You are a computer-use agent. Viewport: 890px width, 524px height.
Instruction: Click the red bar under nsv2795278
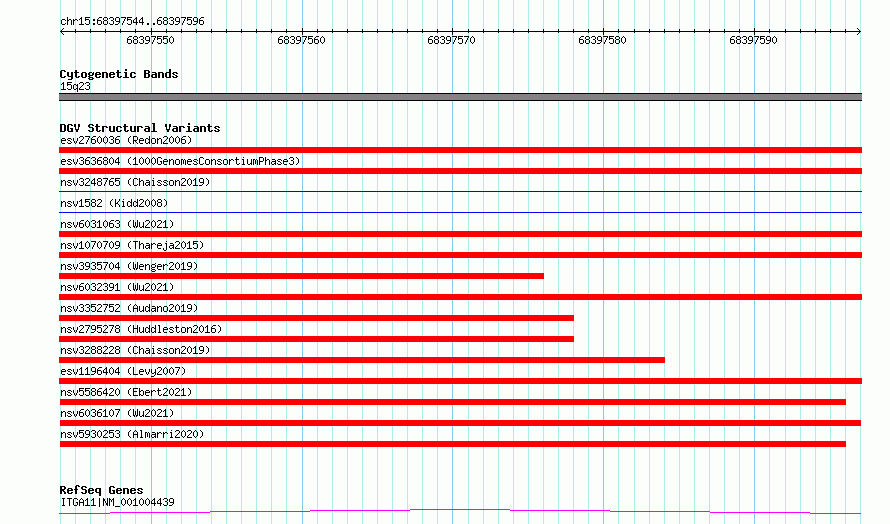[316, 339]
